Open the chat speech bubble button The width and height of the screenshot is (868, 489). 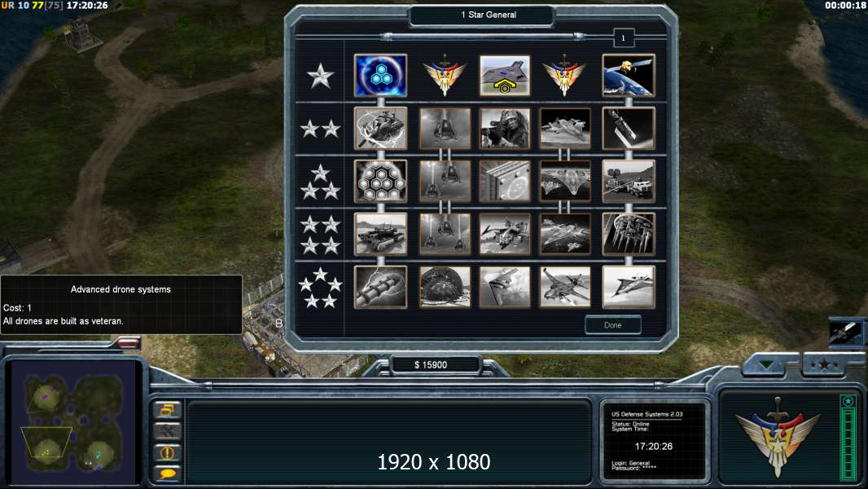(167, 473)
